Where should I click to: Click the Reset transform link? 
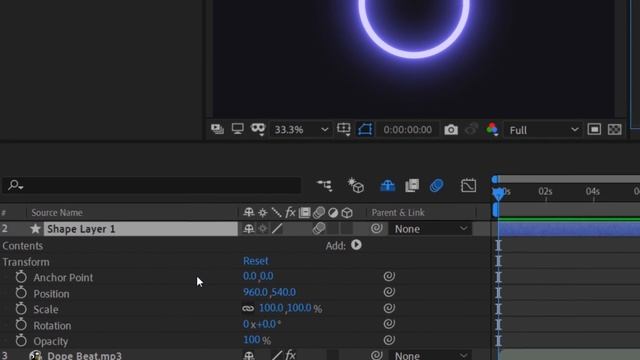pyautogui.click(x=256, y=261)
